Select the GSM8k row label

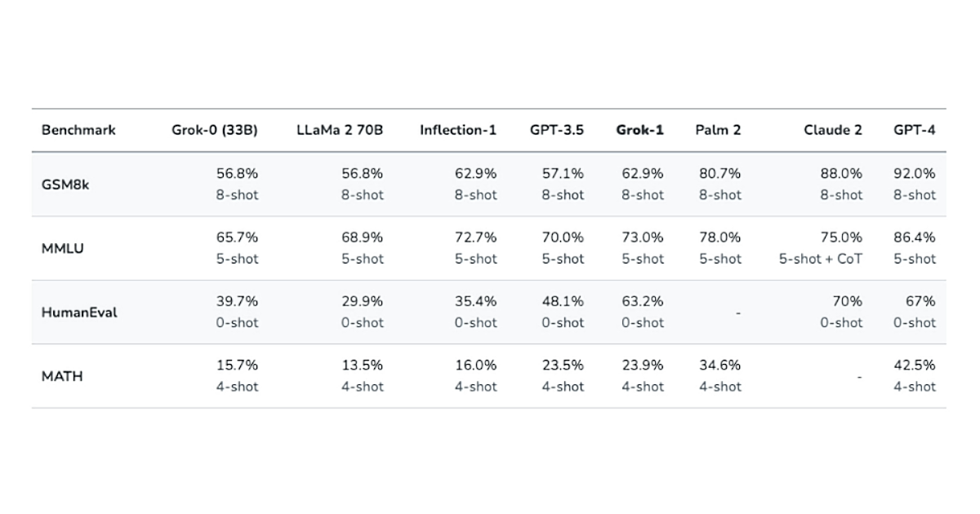(x=65, y=184)
